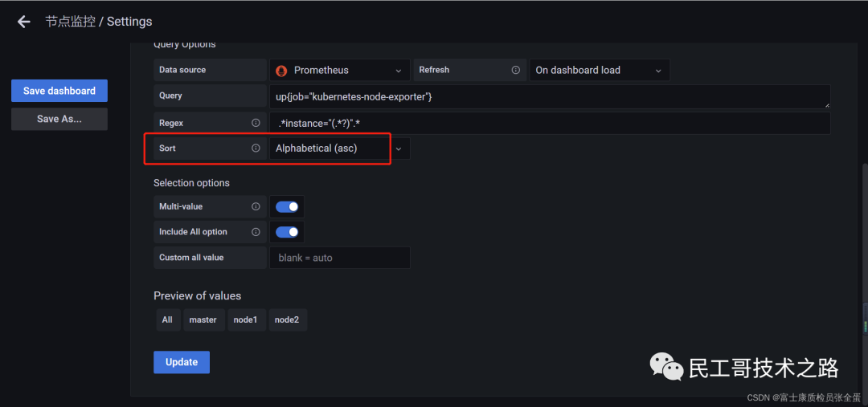Show info tooltip for Refresh
This screenshot has width=868, height=407.
click(x=515, y=70)
